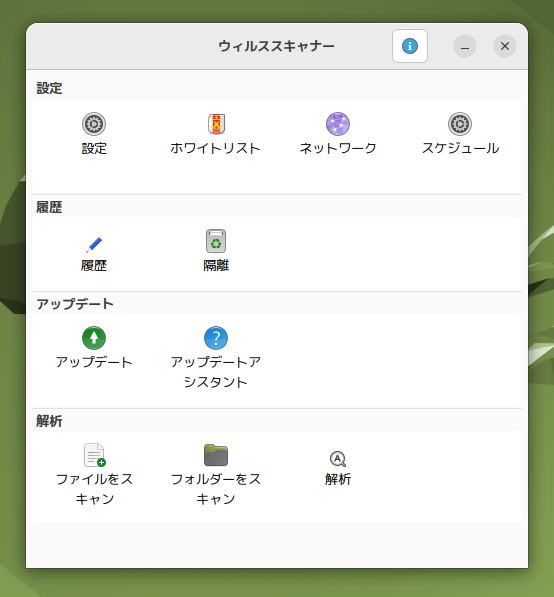Screen dimensions: 554x597
Task: Select the フォルダーをスキャン folder icon
Action: 216,455
